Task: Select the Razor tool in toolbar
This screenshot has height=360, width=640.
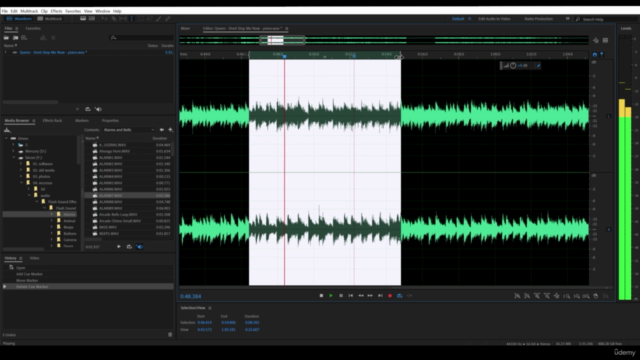Action: click(114, 19)
